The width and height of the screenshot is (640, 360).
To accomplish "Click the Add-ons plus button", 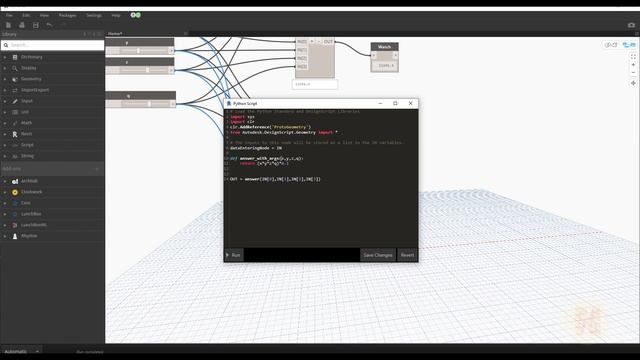I will tap(97, 169).
